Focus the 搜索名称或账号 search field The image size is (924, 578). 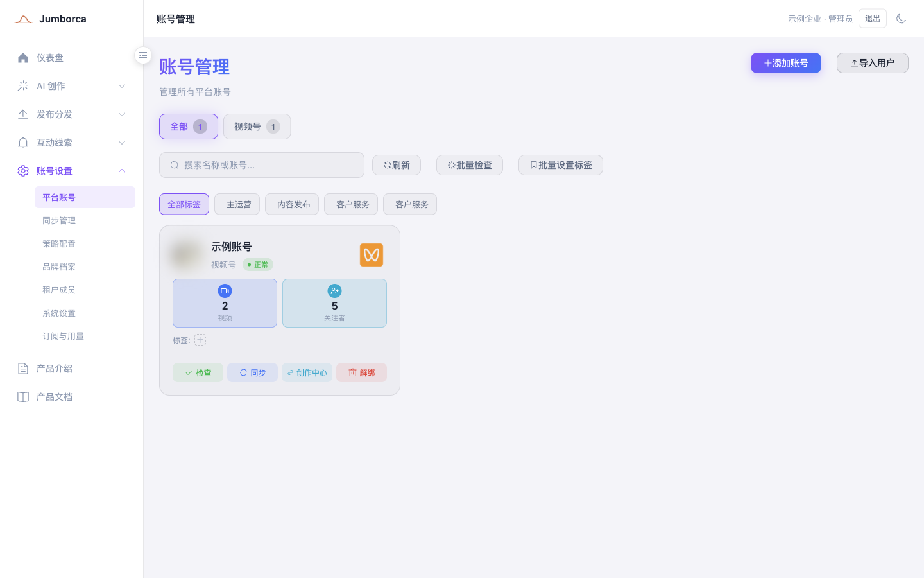click(x=262, y=165)
